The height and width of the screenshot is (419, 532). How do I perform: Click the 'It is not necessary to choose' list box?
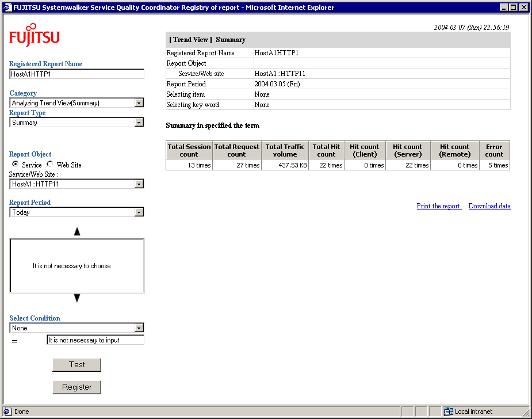(x=77, y=265)
